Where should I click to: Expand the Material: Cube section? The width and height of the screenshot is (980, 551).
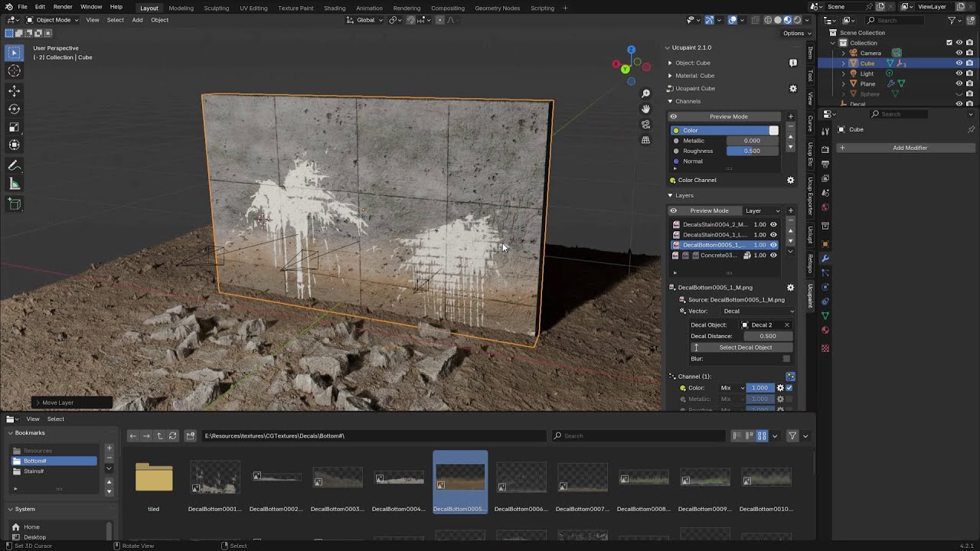tap(670, 76)
